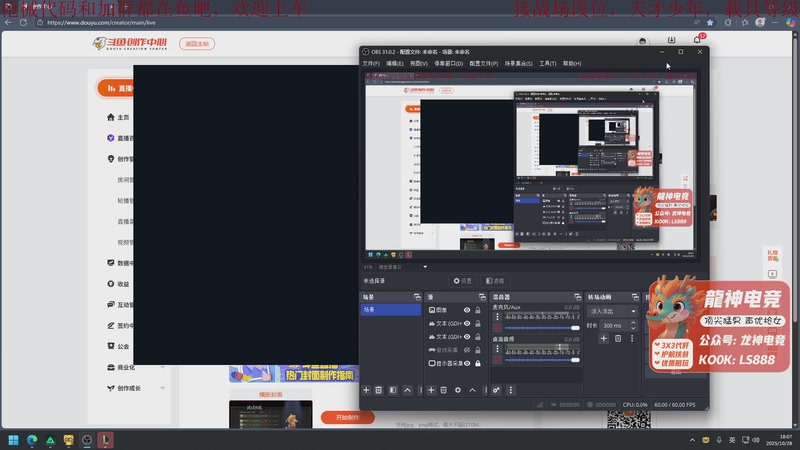Show hidden 游戏采集 source
This screenshot has width=800, height=450.
point(467,350)
